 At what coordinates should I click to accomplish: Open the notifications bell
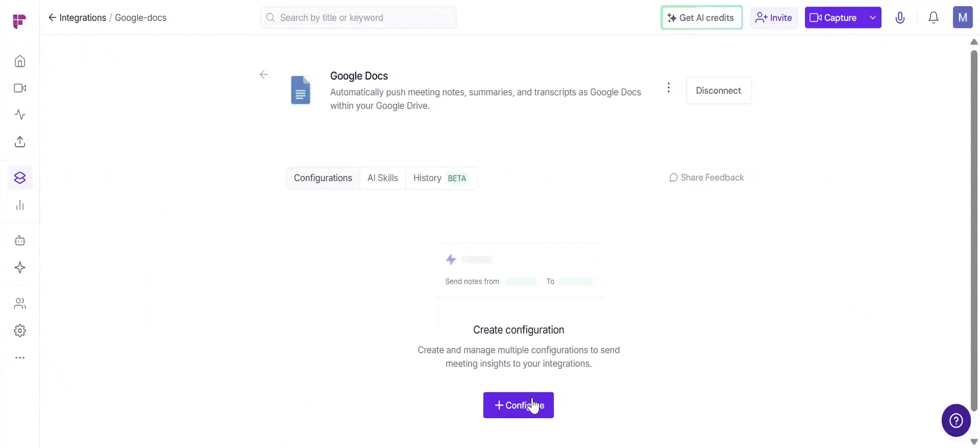[x=933, y=18]
